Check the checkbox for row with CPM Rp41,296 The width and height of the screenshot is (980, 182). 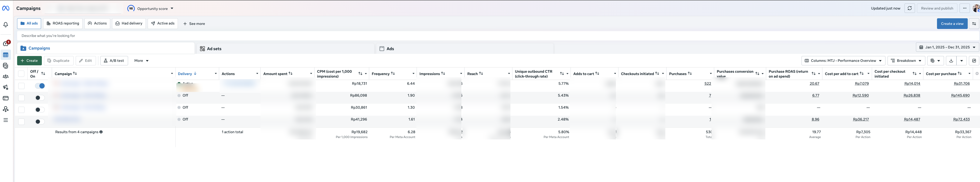[21, 122]
